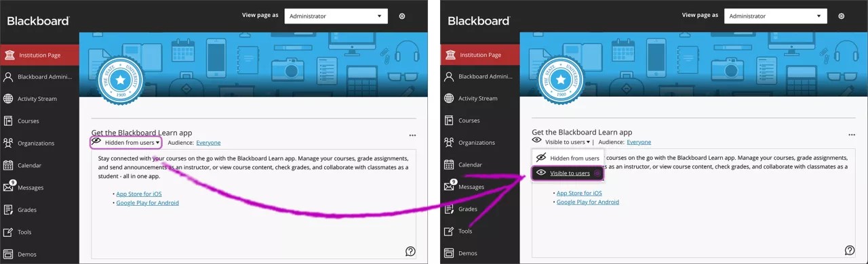Open Tools icon in right panel sidebar
Image resolution: width=868 pixels, height=264 pixels.
pyautogui.click(x=449, y=232)
